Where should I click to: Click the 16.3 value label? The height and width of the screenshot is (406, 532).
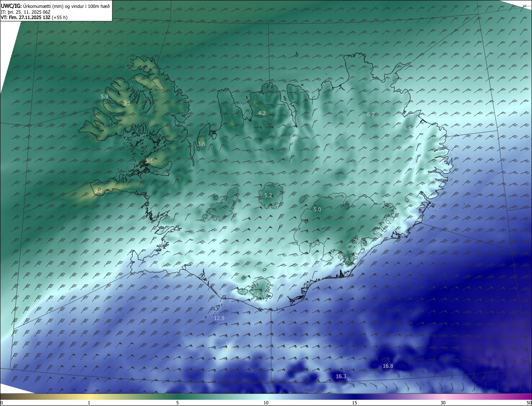(340, 376)
